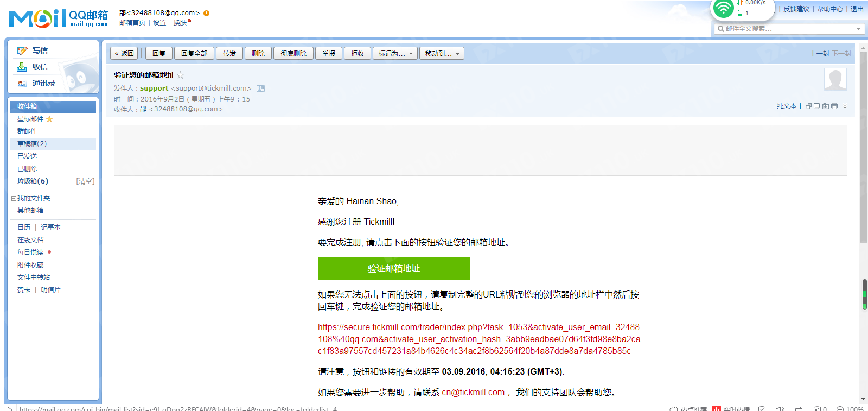This screenshot has width=868, height=411.
Task: Star this email next to the subject
Action: point(181,75)
